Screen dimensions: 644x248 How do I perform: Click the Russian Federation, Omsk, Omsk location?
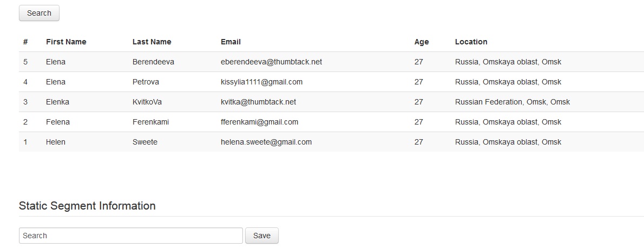click(512, 102)
